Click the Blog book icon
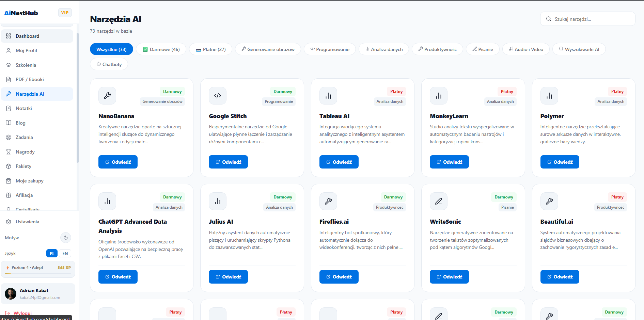 pos(9,123)
